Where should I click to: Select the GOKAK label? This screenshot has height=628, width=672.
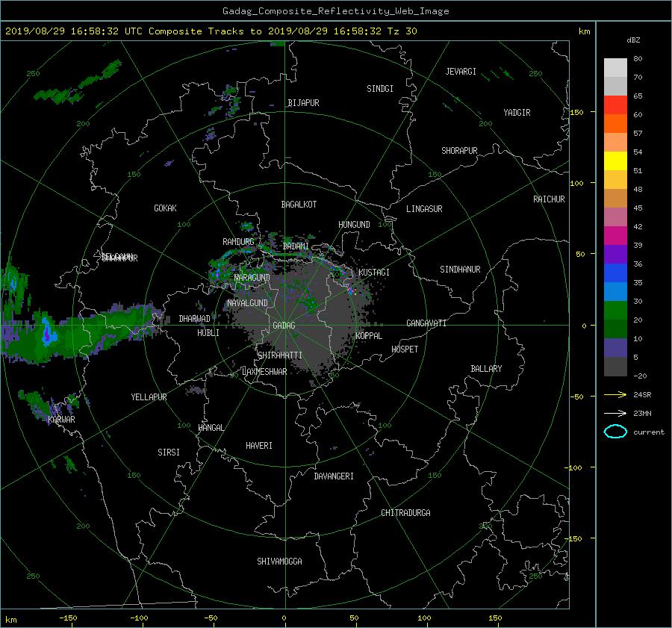(165, 208)
